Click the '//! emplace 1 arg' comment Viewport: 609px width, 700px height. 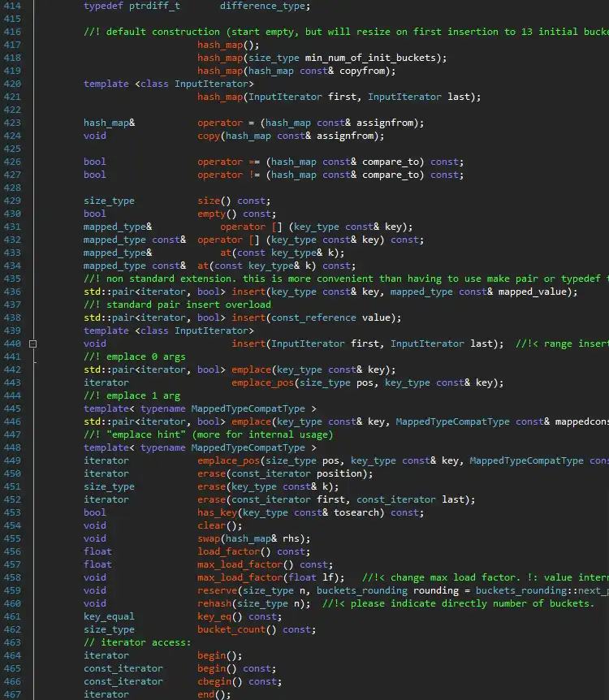point(132,395)
